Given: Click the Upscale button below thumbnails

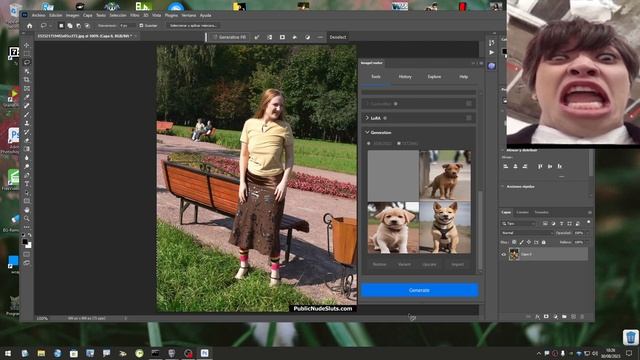Looking at the screenshot, I should (x=429, y=264).
